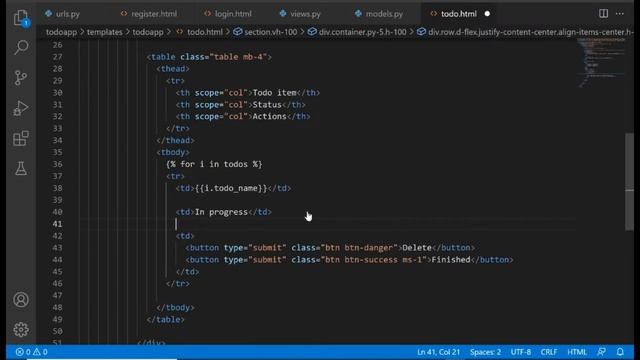
Task: Click the feedback icon in status bar
Action: pyautogui.click(x=601, y=352)
